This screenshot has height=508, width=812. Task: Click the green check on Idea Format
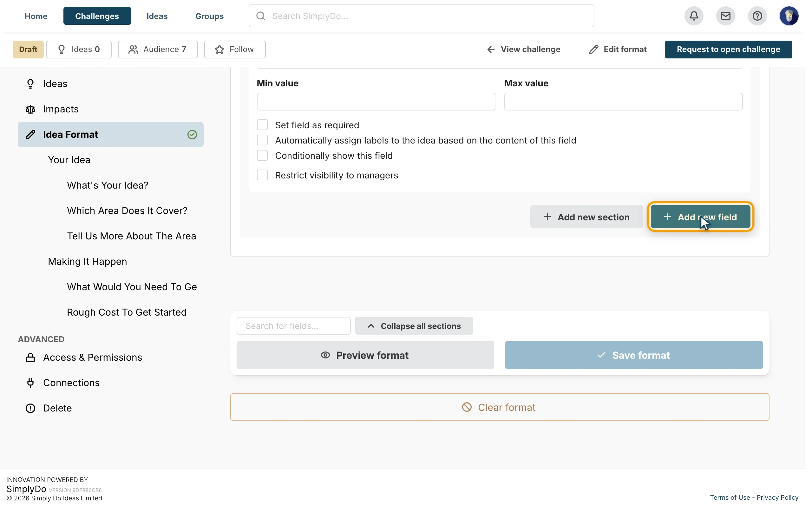click(192, 134)
